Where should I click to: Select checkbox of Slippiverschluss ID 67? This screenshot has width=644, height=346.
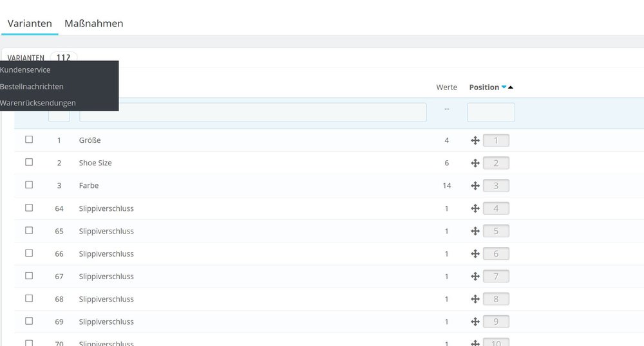pyautogui.click(x=29, y=275)
